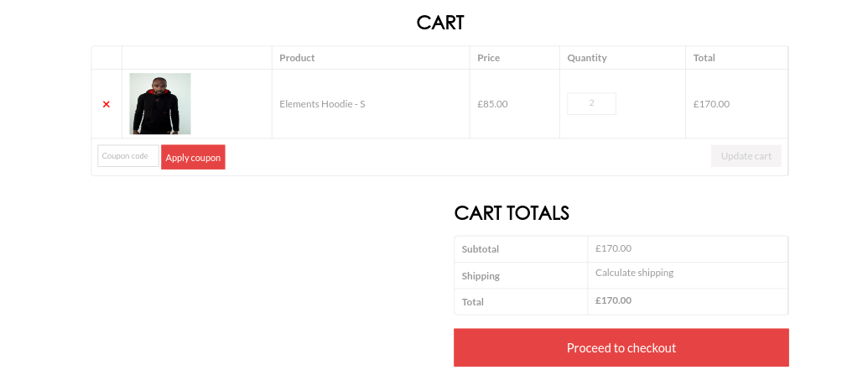Click the Subtotal label in cart totals
This screenshot has height=386, width=868.
click(x=481, y=249)
